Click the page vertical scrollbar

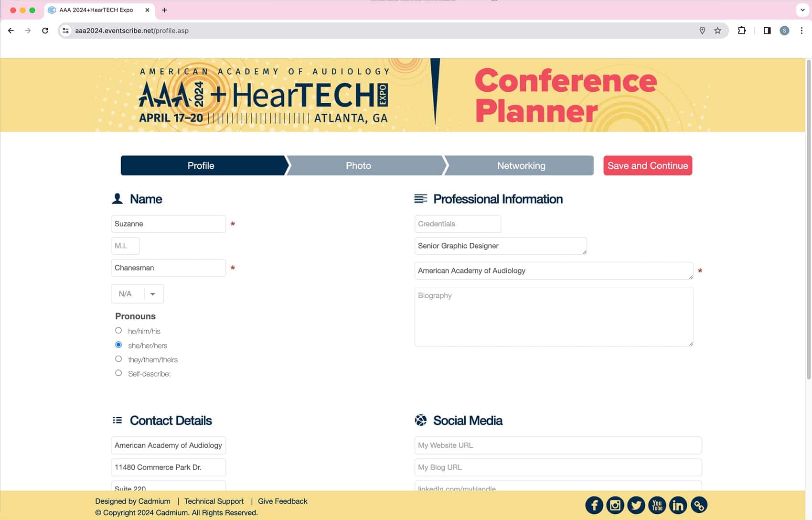click(x=809, y=220)
